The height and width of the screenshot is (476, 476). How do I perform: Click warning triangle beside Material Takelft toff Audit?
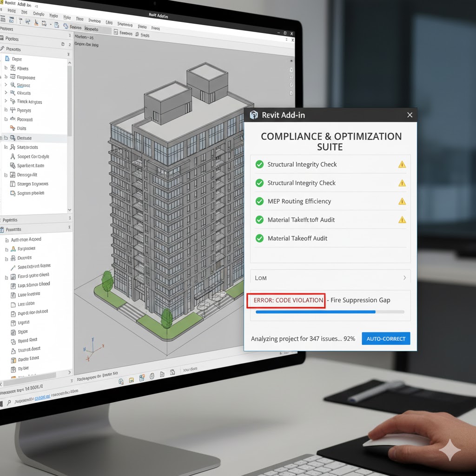tap(402, 219)
